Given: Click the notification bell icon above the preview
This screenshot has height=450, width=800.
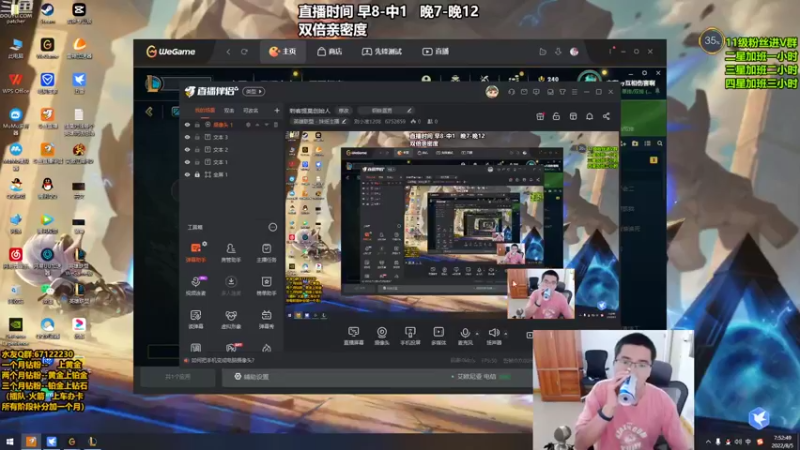Looking at the screenshot, I should [589, 116].
